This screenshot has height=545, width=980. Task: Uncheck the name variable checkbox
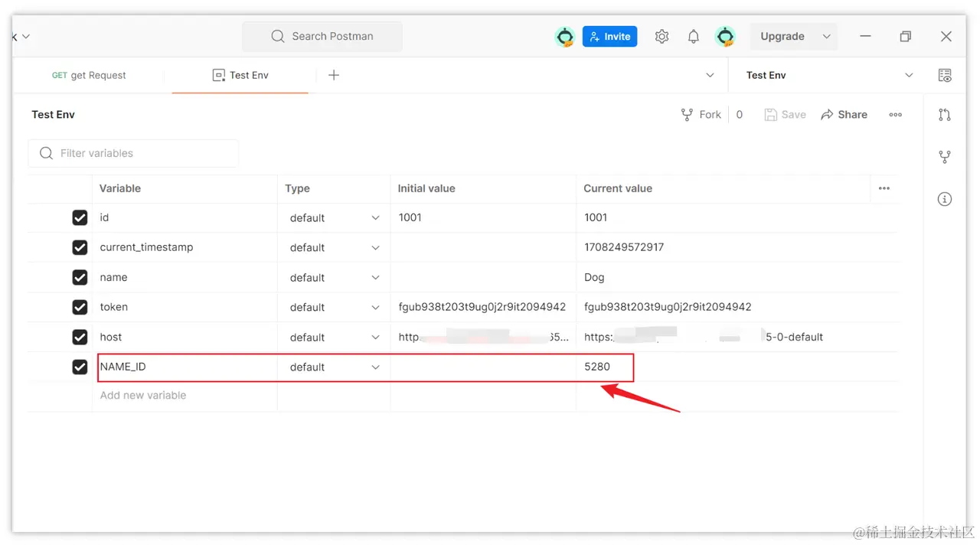tap(80, 278)
